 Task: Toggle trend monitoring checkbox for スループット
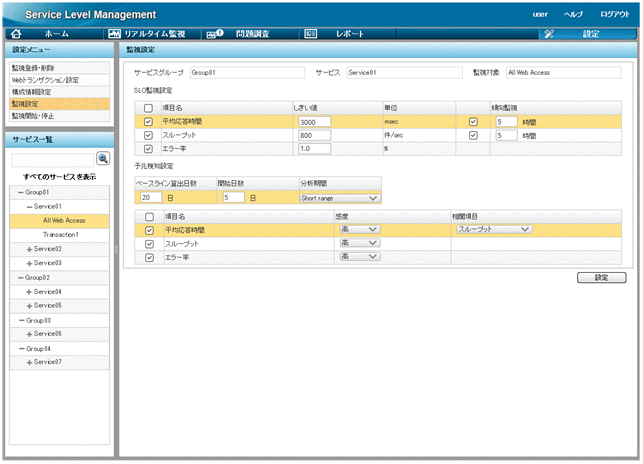[x=473, y=135]
